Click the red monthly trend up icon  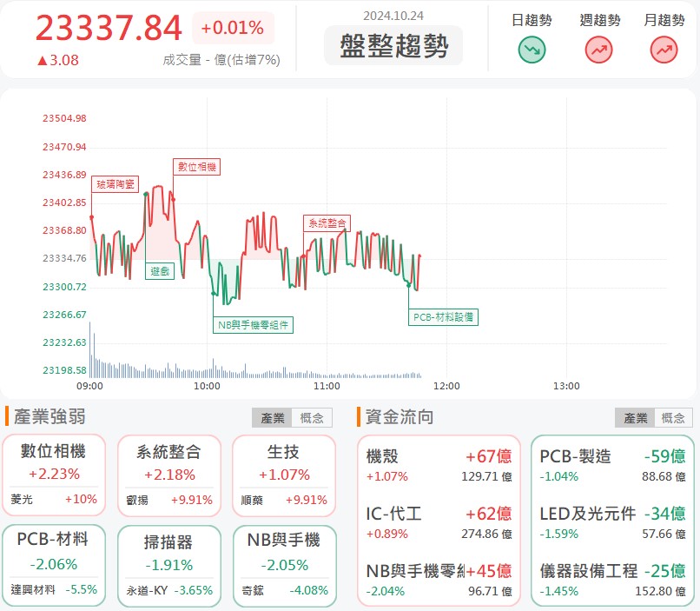pos(664,50)
